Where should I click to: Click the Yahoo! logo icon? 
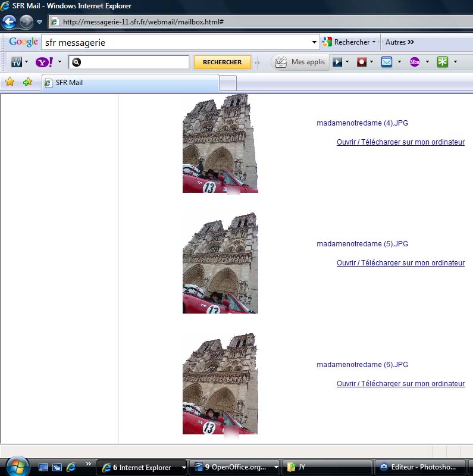point(44,62)
